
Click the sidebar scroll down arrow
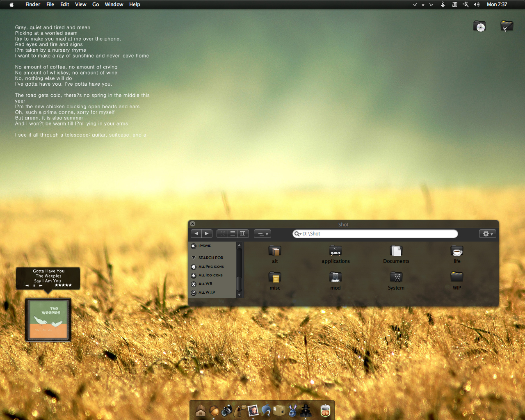239,294
